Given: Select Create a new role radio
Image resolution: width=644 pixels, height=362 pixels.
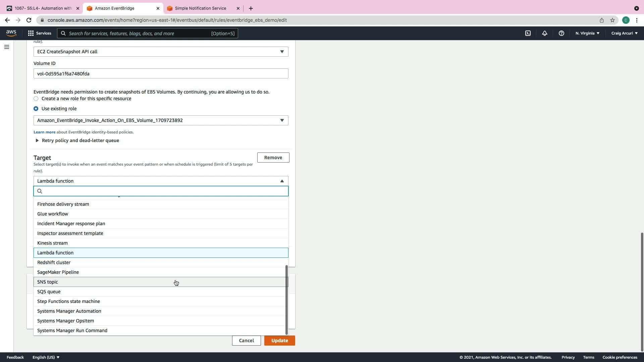Looking at the screenshot, I should [x=36, y=99].
